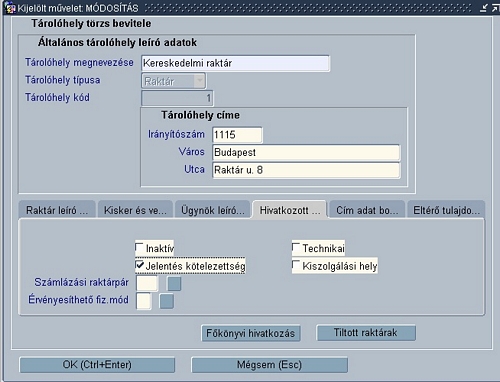Click the Főkönyvi hivatkozás button
Image resolution: width=500 pixels, height=382 pixels.
point(251,333)
